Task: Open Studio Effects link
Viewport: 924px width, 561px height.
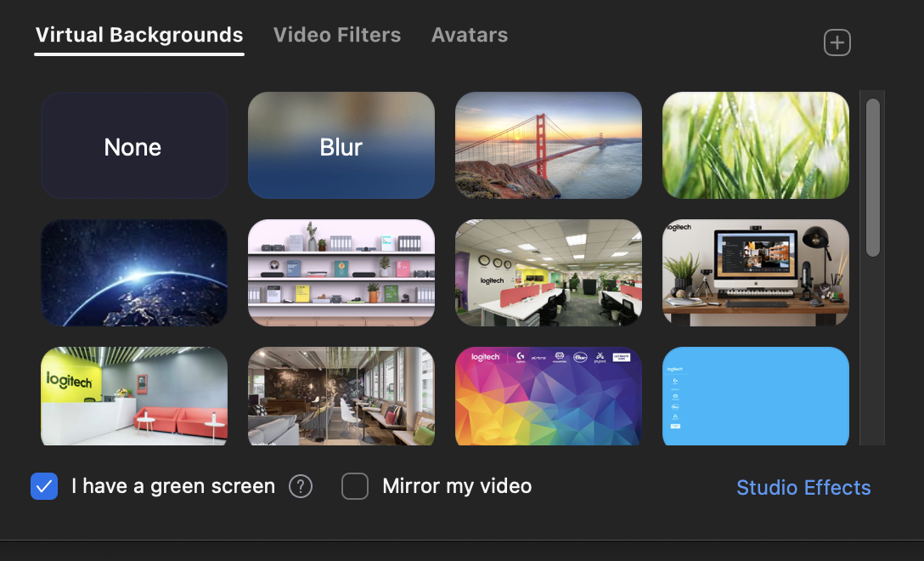Action: point(803,488)
